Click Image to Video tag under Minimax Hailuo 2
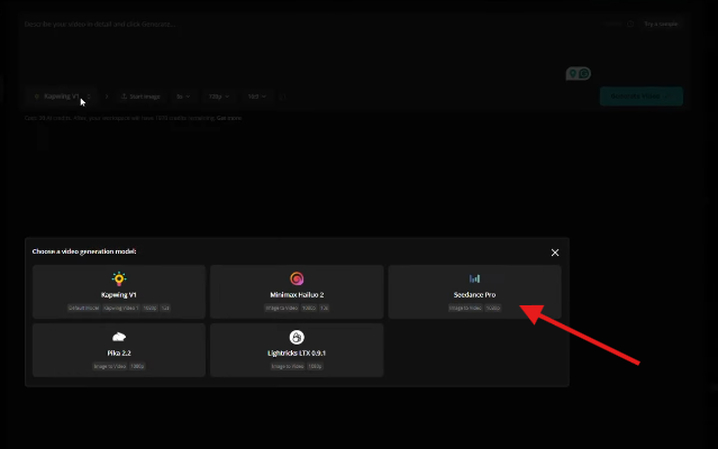 pos(282,308)
